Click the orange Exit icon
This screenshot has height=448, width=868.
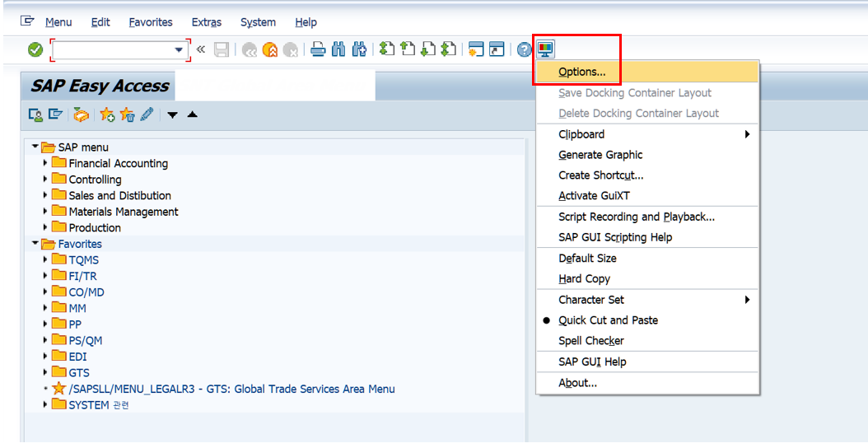[x=270, y=50]
